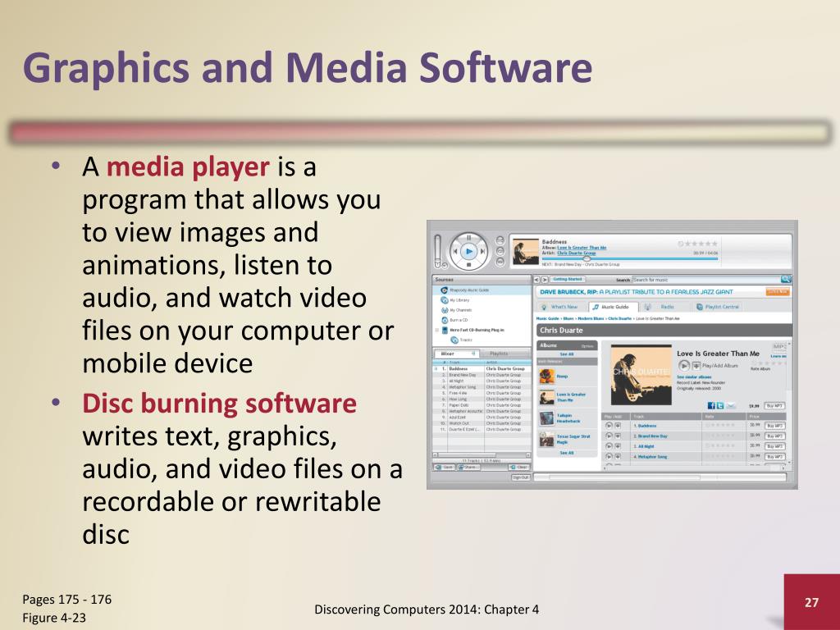
Task: Click the vertical volume slider
Action: click(x=438, y=251)
